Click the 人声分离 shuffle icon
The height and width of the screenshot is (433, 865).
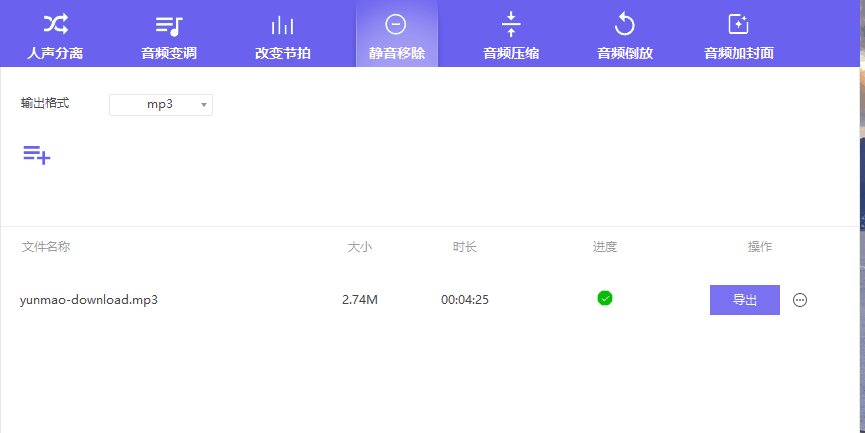(x=56, y=24)
